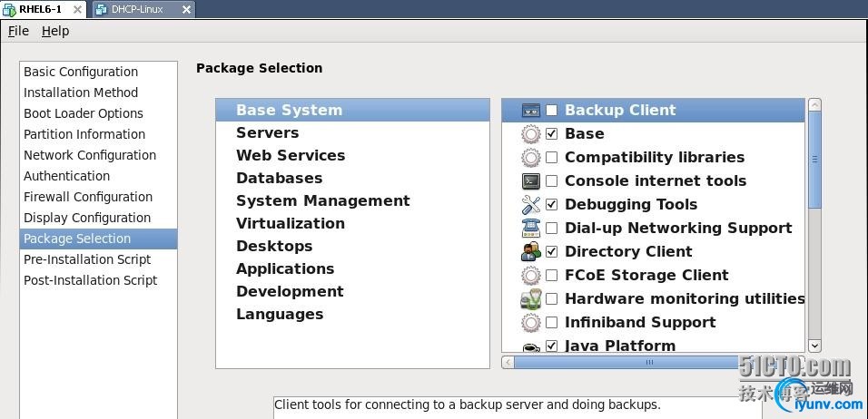Close the DHCP-Linux tab
Image resolution: width=868 pixels, height=419 pixels.
(x=187, y=9)
